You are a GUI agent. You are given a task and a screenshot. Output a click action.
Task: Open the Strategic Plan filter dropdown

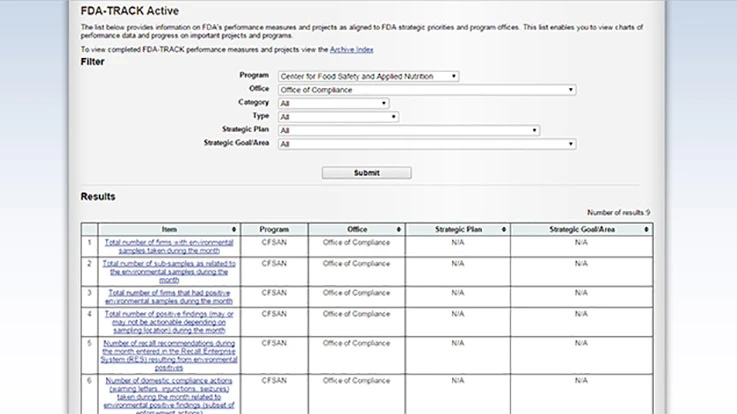click(x=409, y=130)
